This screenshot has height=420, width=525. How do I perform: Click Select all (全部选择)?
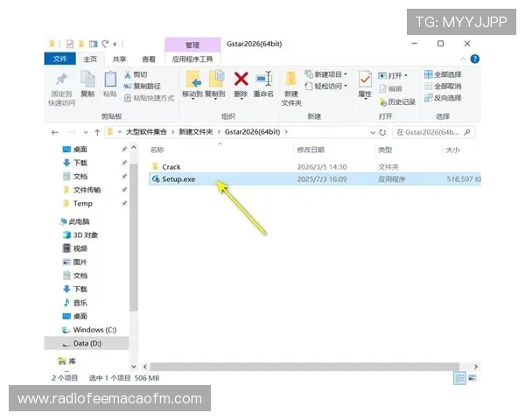click(x=443, y=74)
